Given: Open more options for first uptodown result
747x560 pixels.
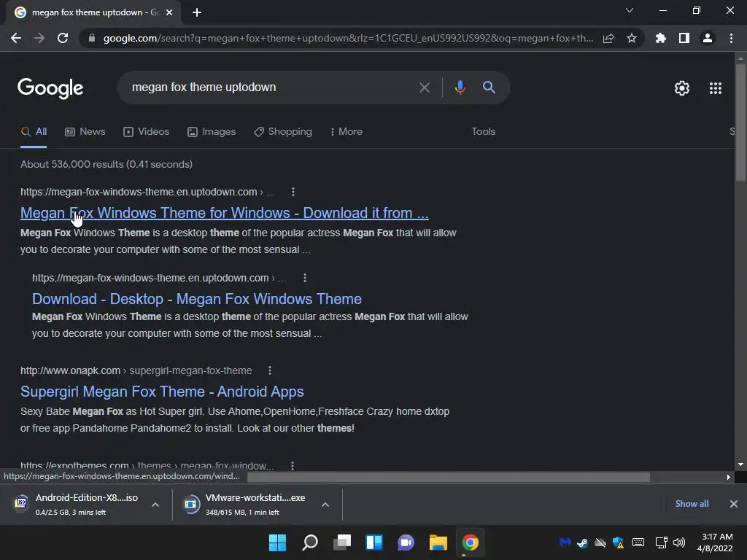Looking at the screenshot, I should coord(293,192).
